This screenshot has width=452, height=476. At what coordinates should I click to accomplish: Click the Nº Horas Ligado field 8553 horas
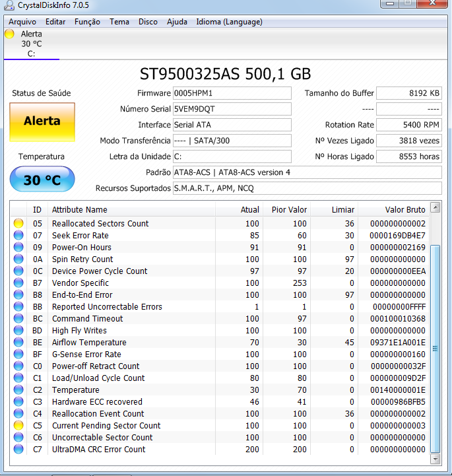click(x=409, y=156)
